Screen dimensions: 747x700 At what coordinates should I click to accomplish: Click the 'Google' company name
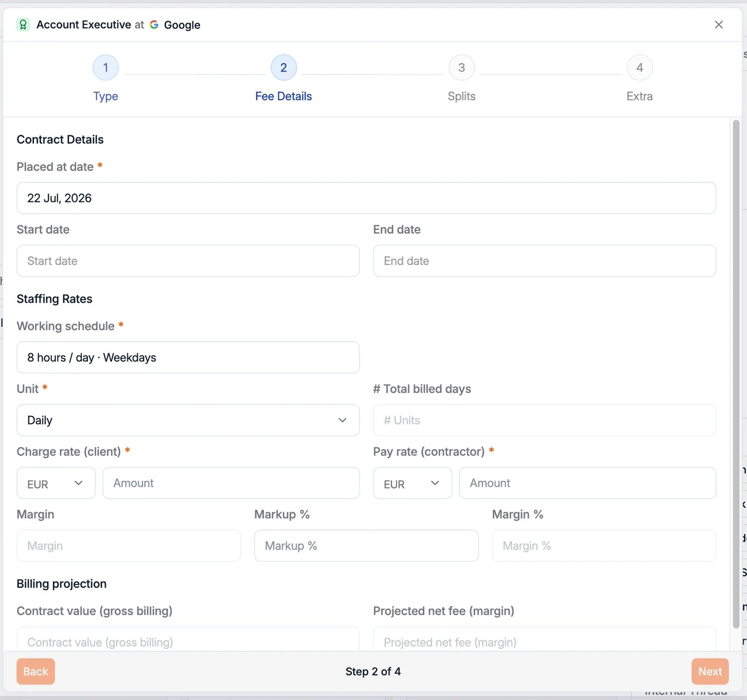[182, 25]
